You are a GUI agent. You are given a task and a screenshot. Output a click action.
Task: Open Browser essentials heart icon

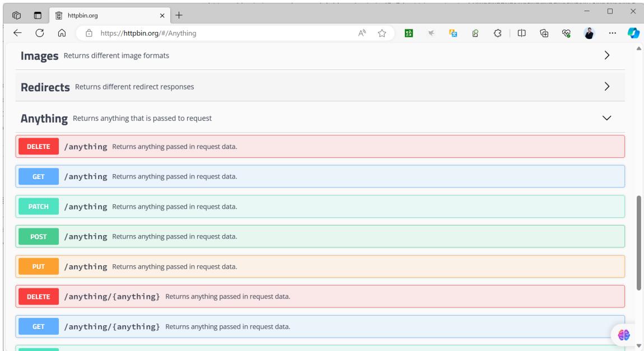coord(566,33)
